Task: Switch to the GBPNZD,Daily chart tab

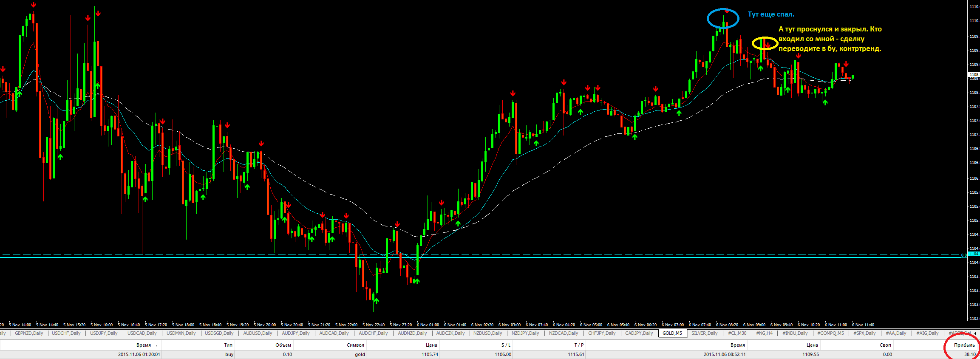Action: (x=29, y=334)
